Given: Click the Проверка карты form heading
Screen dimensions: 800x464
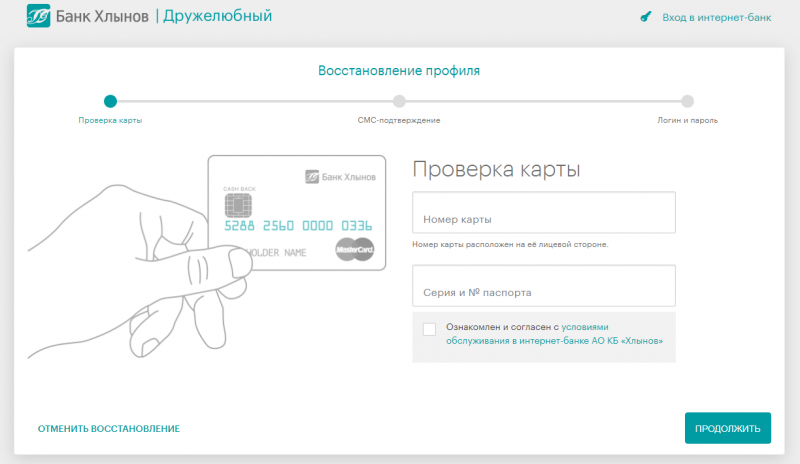Looking at the screenshot, I should coord(496,169).
